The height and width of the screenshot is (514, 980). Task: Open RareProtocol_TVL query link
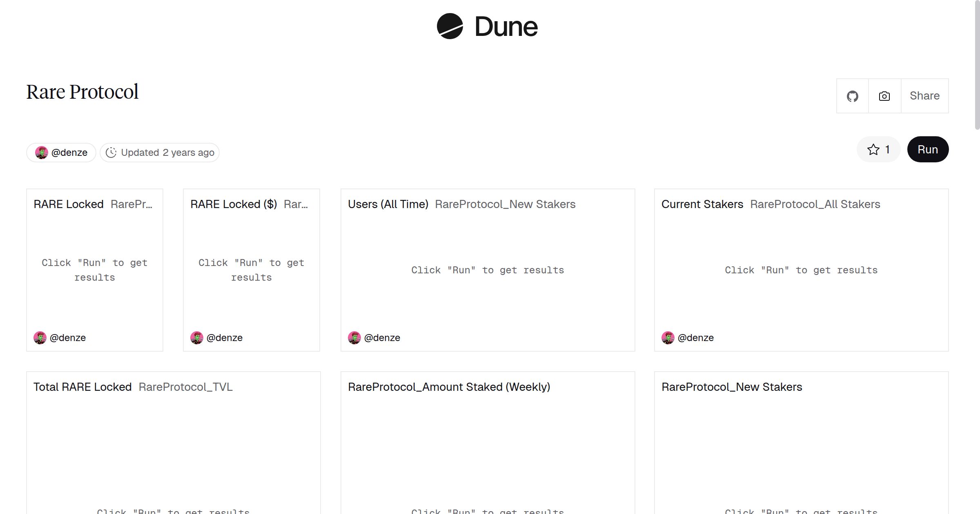185,387
